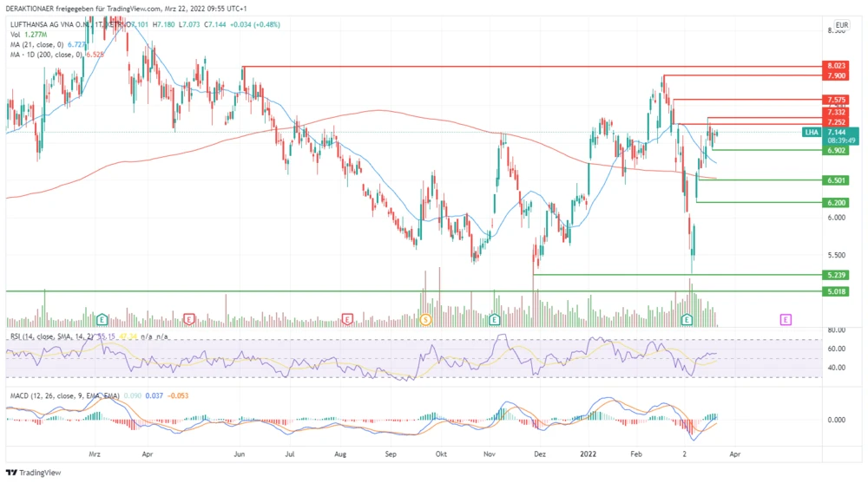This screenshot has width=868, height=483.
Task: Click the Jul label on time axis
Action: [x=290, y=454]
